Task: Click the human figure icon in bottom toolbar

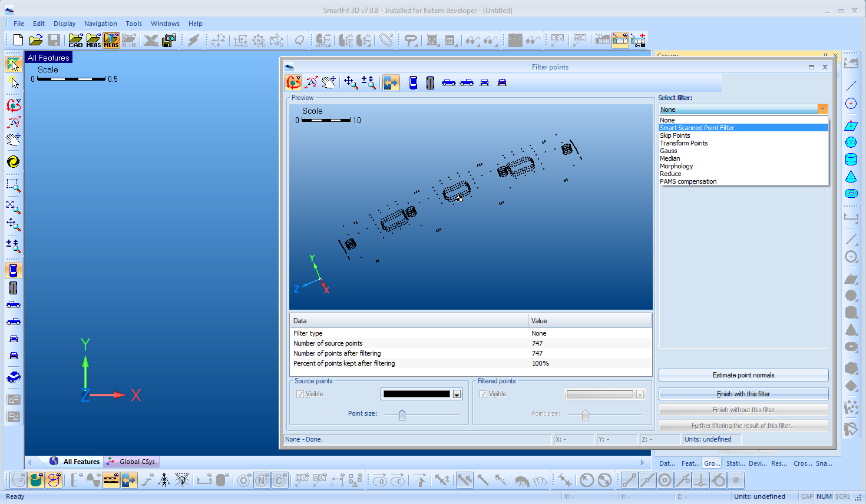Action: [164, 480]
